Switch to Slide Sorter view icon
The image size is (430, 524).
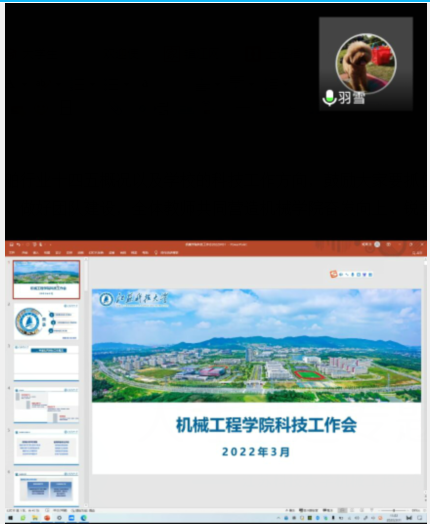pos(352,511)
